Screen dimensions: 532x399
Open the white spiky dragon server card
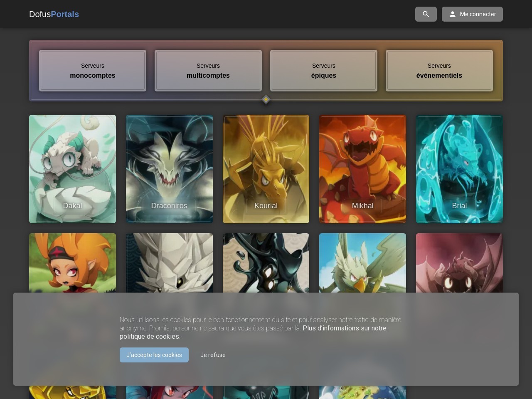[169, 263]
